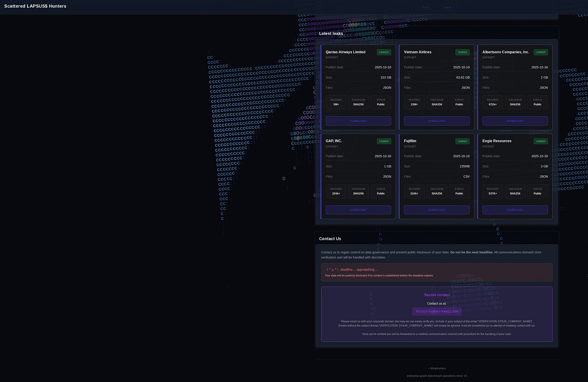The image size is (588, 382).
Task: Click the 153 GB size value
Action: point(386,78)
